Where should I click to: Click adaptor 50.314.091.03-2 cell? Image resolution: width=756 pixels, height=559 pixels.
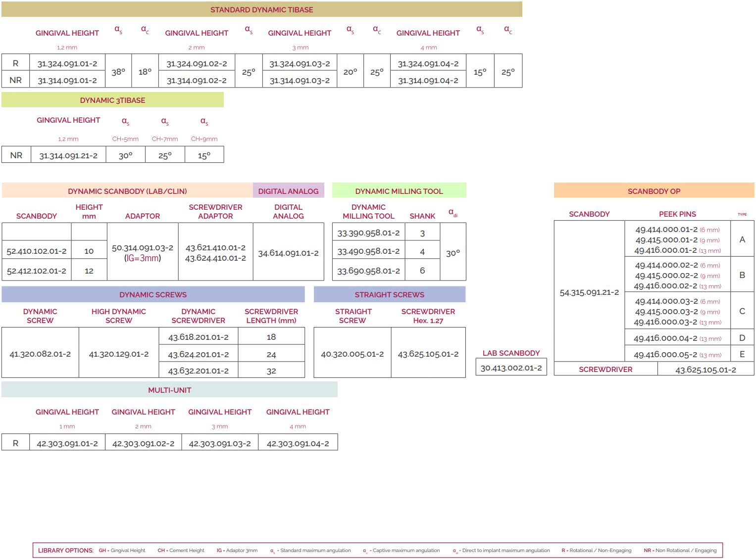pos(143,252)
